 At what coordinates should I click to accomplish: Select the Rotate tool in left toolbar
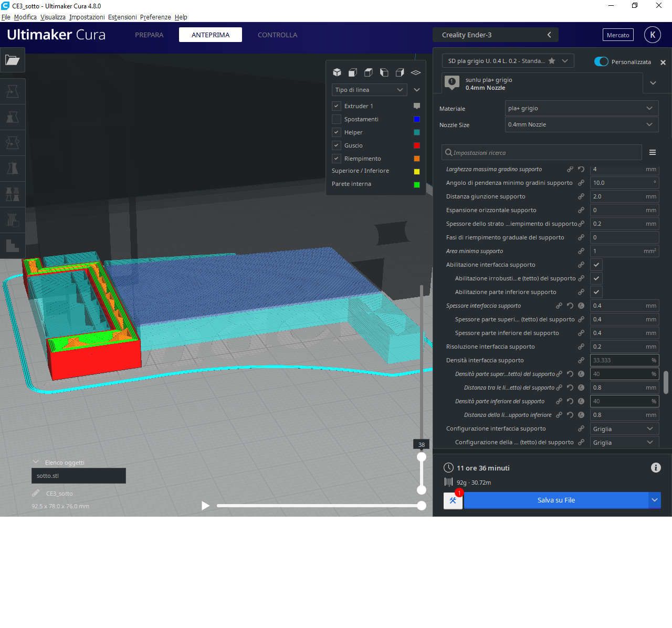tap(13, 143)
